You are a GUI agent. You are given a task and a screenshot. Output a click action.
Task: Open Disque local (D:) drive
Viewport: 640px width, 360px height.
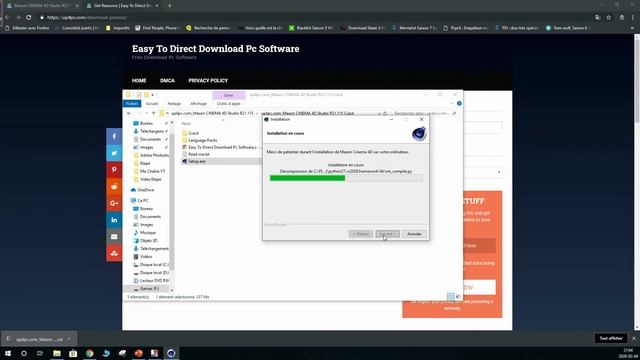pyautogui.click(x=154, y=272)
